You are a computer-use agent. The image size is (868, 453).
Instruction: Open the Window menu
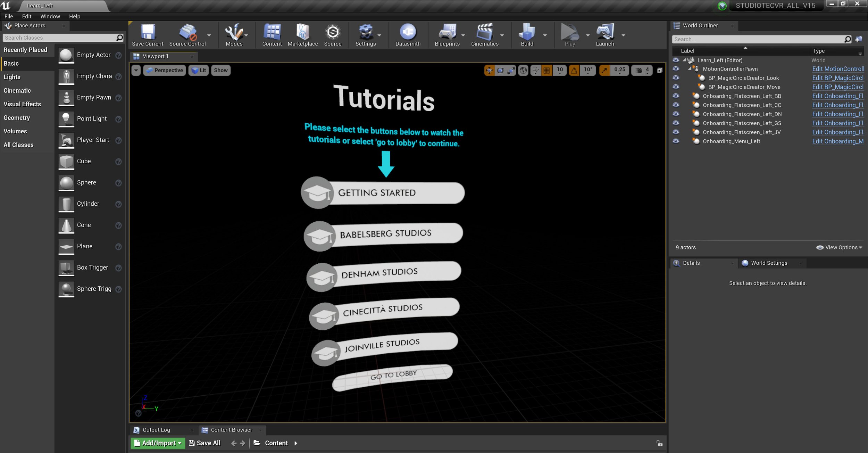[50, 16]
